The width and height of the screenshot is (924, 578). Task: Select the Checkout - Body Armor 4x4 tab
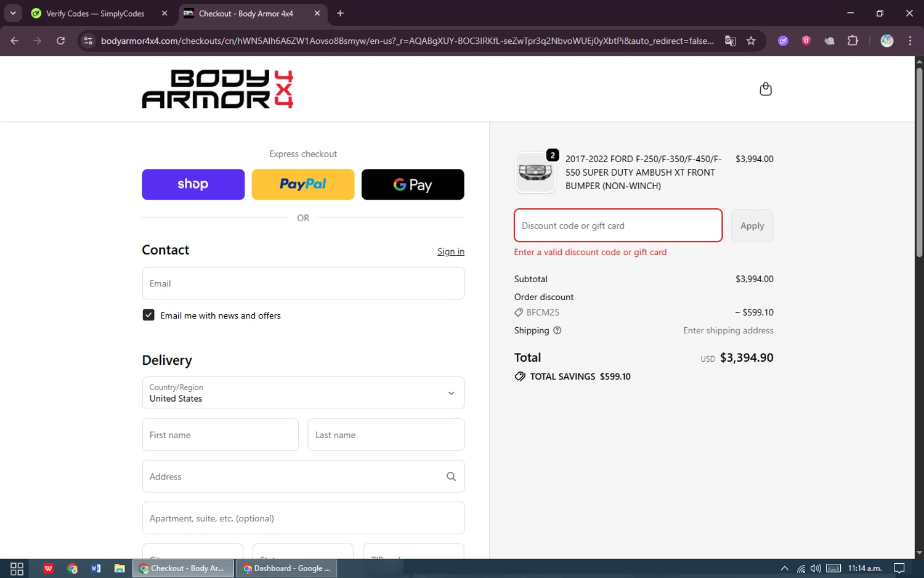pos(246,14)
